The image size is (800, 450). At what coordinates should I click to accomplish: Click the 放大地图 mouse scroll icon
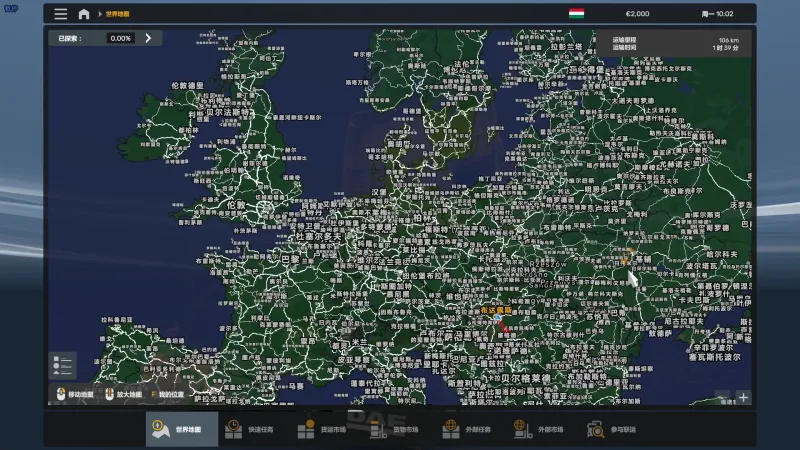point(109,394)
